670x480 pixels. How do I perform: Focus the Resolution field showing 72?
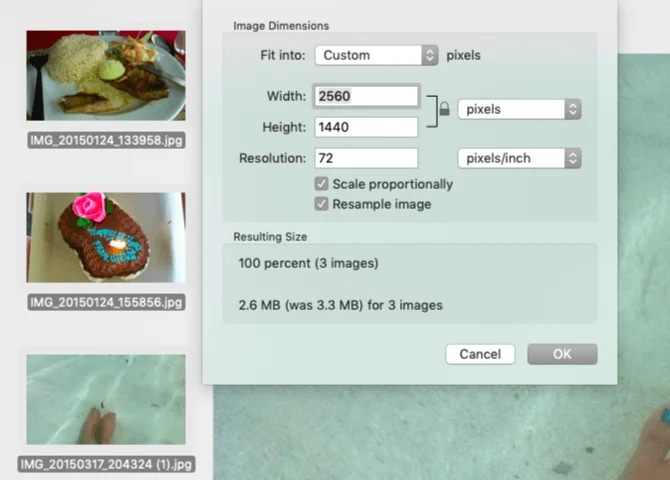coord(366,158)
